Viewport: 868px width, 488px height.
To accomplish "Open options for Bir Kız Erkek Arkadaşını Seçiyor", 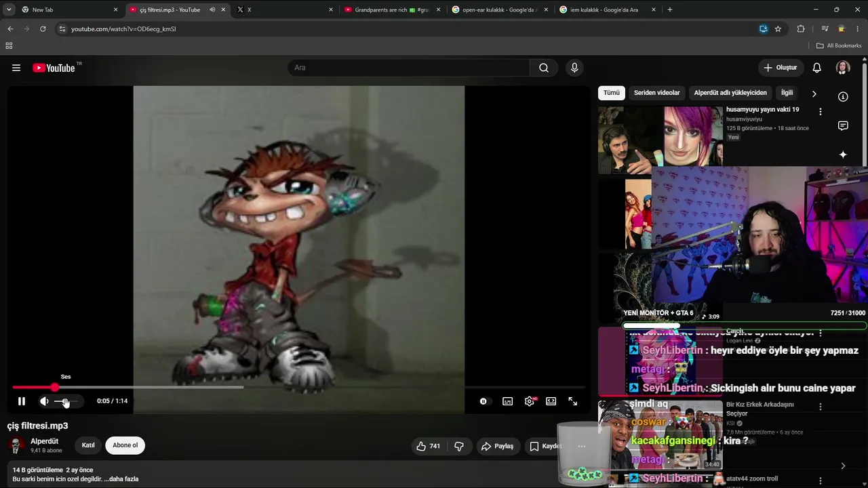I will point(821,407).
